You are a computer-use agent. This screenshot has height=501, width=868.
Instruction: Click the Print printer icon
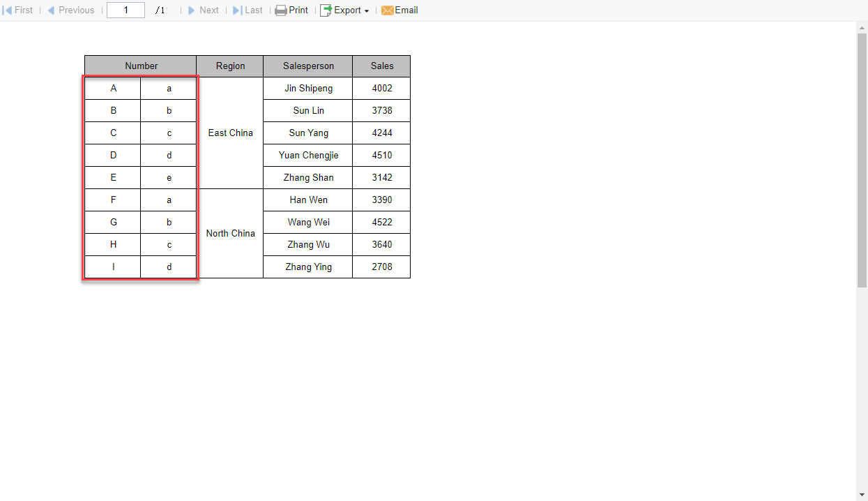281,10
